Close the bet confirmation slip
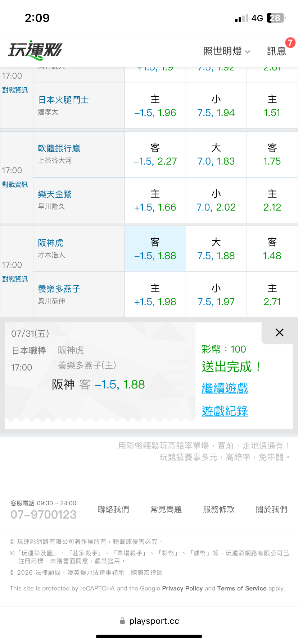The image size is (298, 644). 280,332
